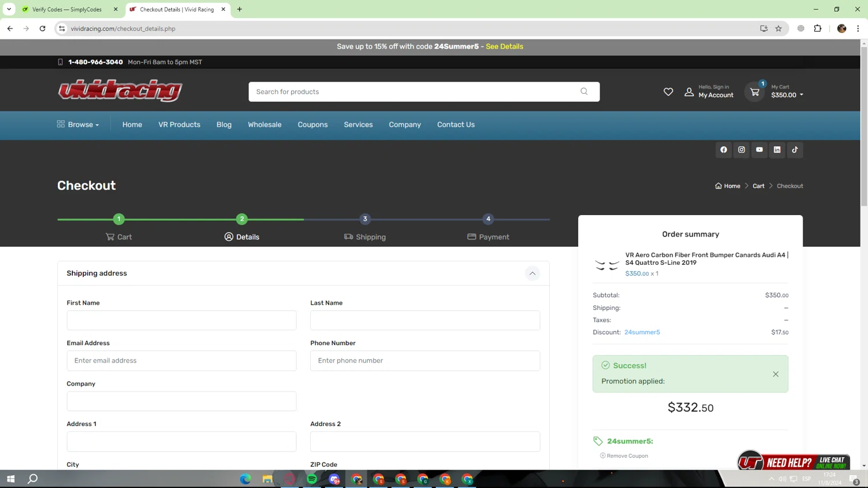Open the shopping cart icon

[x=755, y=92]
